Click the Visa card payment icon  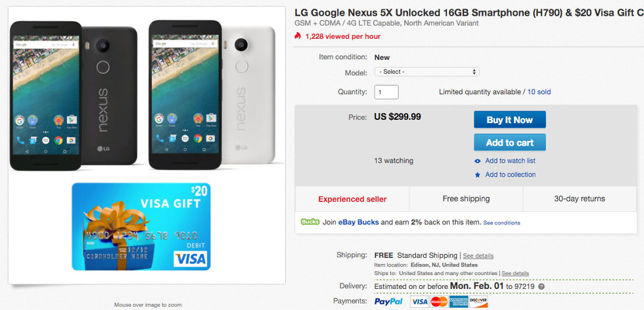coord(419,301)
